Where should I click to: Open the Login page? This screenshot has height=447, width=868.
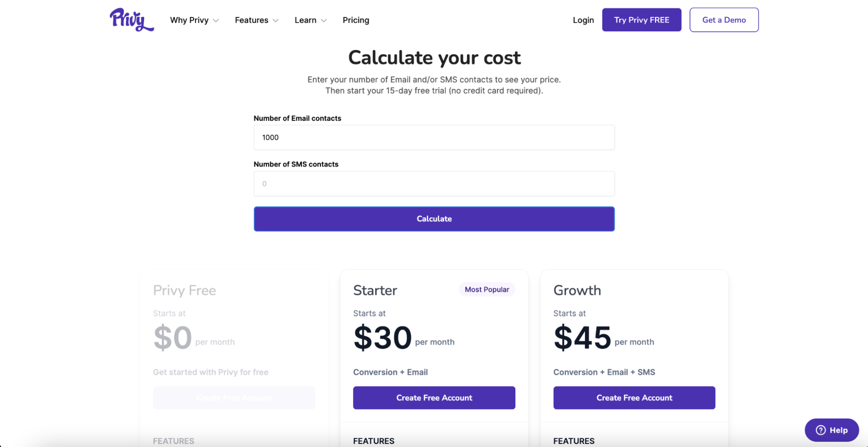[583, 20]
